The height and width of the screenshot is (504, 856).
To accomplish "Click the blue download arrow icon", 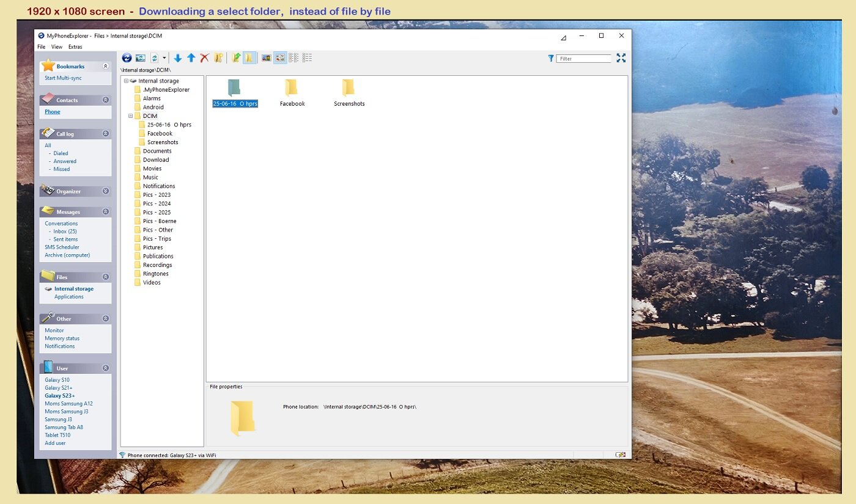I will coord(178,58).
